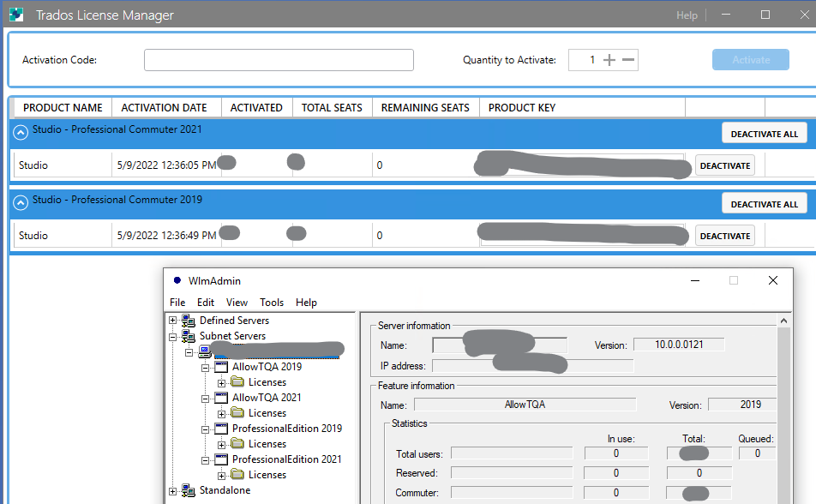Image resolution: width=816 pixels, height=504 pixels.
Task: Collapse the Subnet Servers tree node
Action: [173, 337]
